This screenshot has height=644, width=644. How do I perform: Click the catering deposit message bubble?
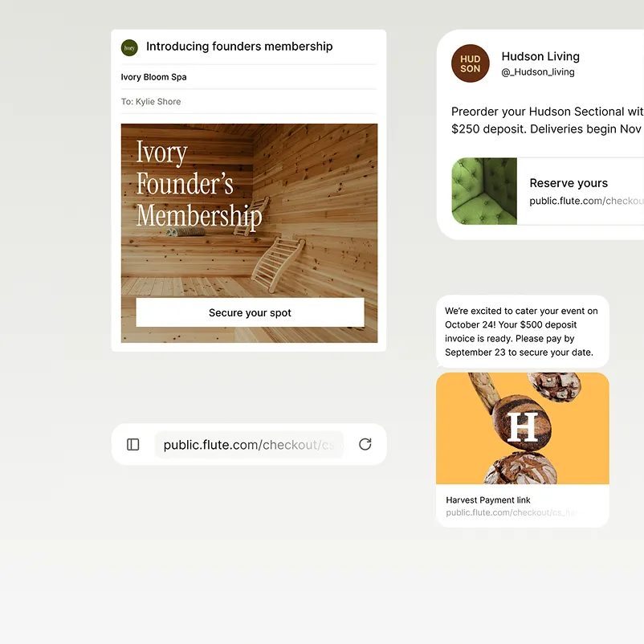(x=523, y=332)
